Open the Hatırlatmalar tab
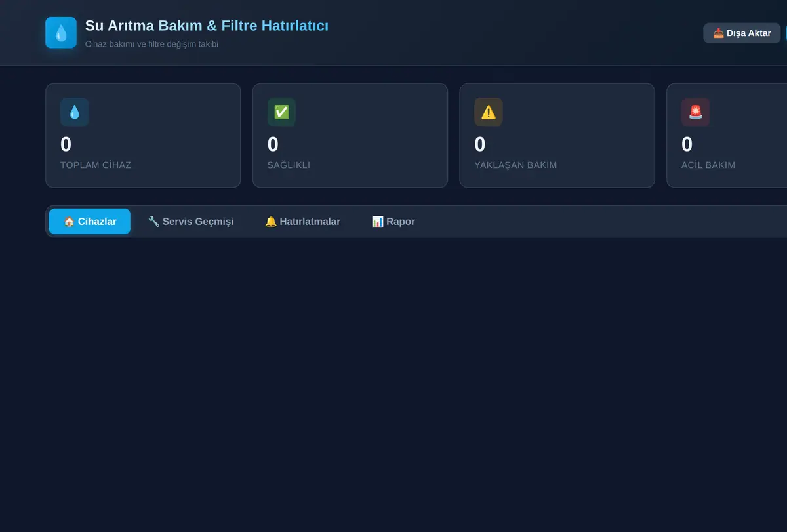Viewport: 787px width, 532px height. coord(302,222)
